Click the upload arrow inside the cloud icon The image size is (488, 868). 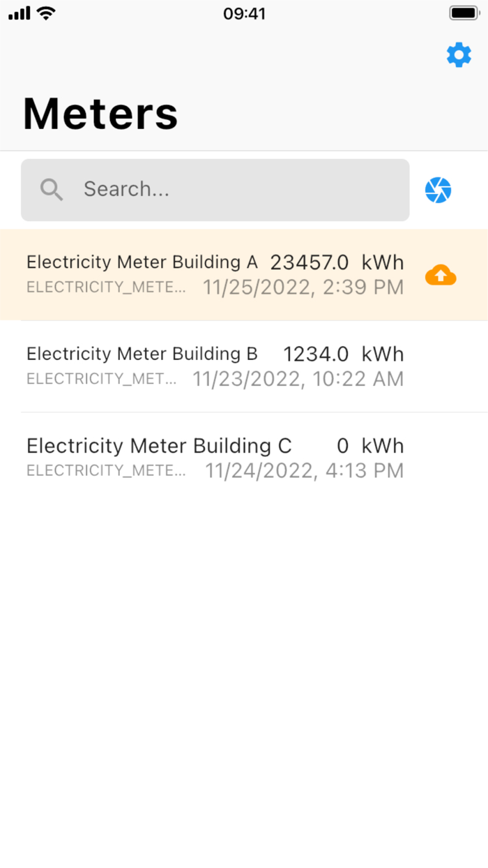[440, 274]
